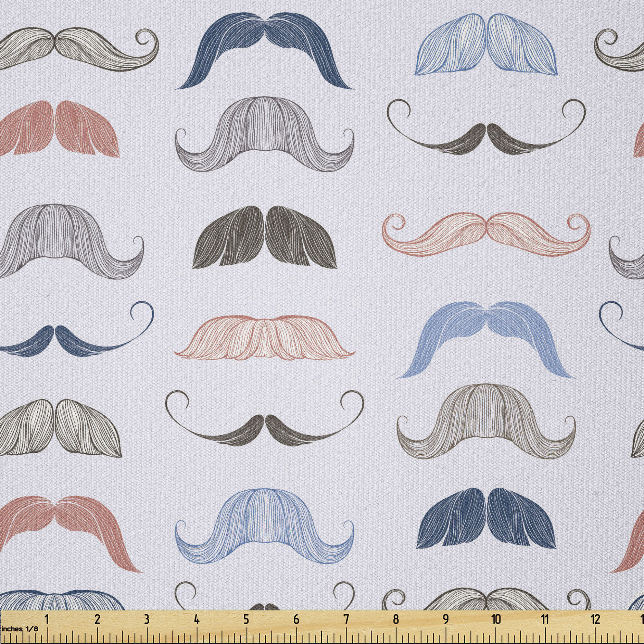This screenshot has height=644, width=644.
Task: Select the navy blue walrus mustache top row
Action: tap(267, 50)
